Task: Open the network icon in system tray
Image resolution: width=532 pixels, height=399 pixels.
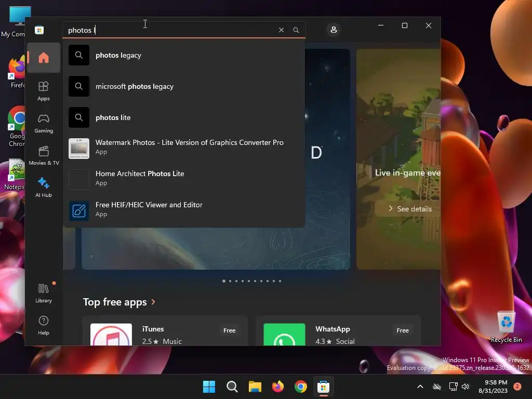Action: [453, 387]
